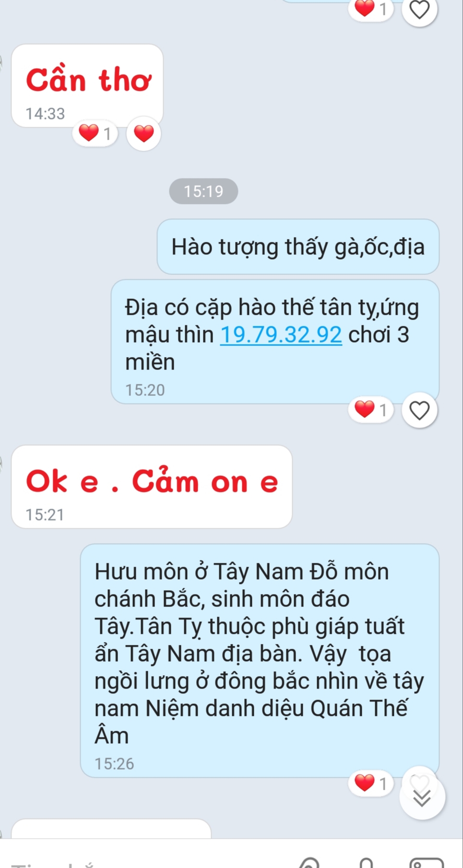Viewport: 463px width, 868px height.
Task: Tap the partially visible bubble at bottom left
Action: tap(111, 829)
